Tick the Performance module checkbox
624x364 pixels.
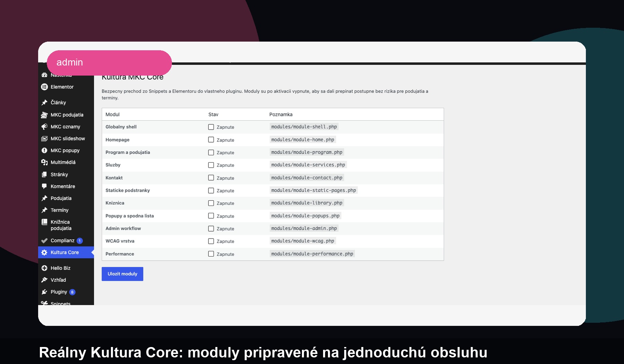coord(211,254)
